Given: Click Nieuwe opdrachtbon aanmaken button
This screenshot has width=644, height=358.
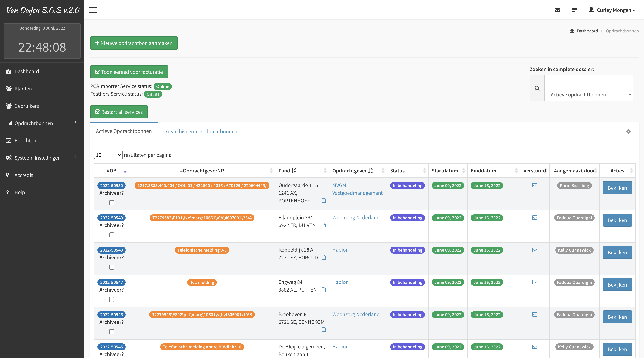Looking at the screenshot, I should [134, 43].
